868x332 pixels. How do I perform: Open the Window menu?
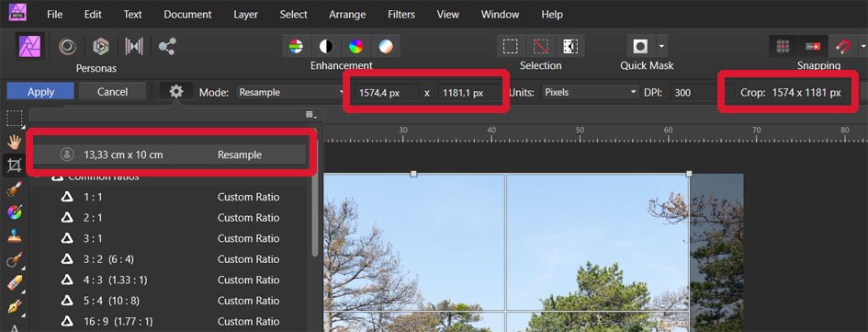[x=500, y=15]
